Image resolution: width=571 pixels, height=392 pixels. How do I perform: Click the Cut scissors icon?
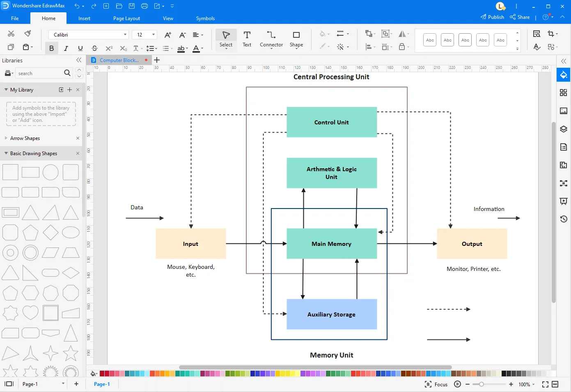[x=11, y=34]
